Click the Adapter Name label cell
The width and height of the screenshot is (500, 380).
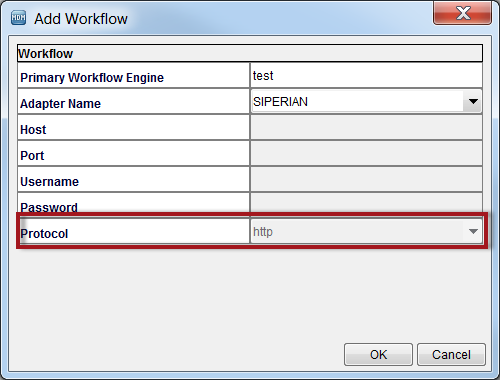[x=134, y=102]
